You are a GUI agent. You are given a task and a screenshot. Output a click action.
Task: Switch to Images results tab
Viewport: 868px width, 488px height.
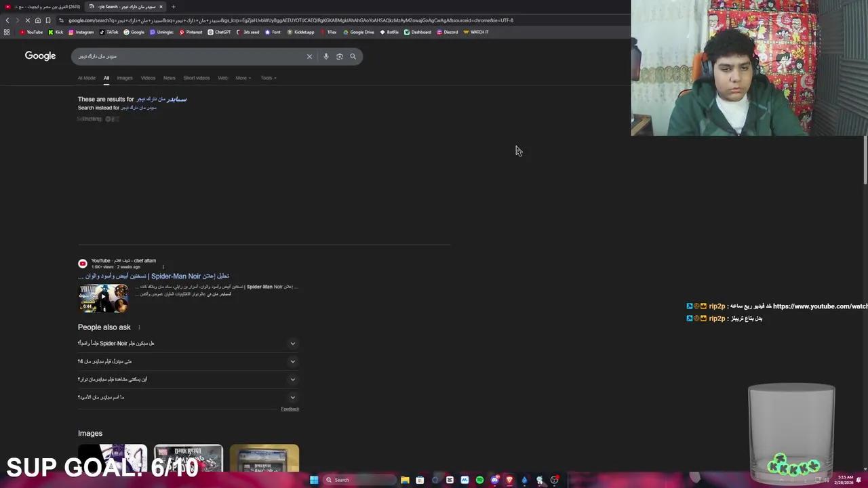(x=125, y=78)
